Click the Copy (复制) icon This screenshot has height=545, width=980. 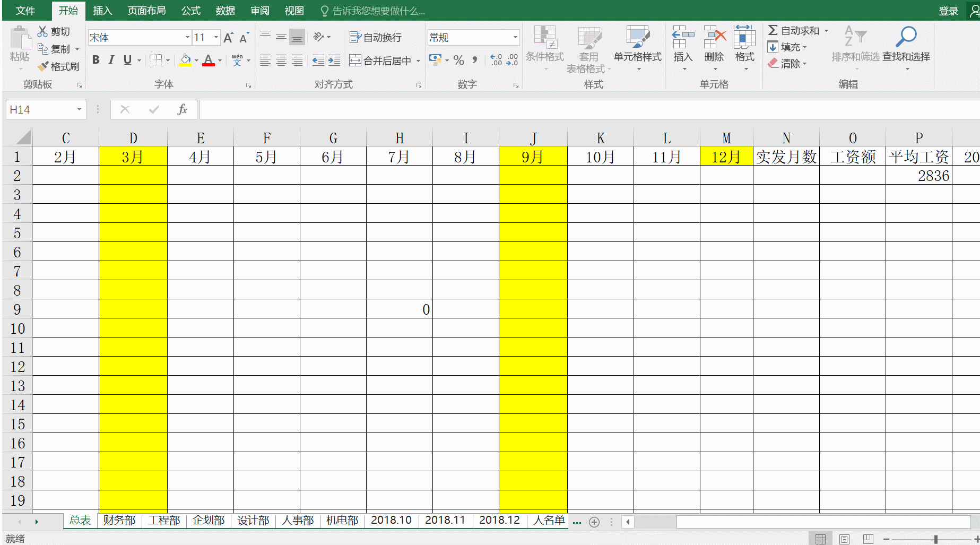coord(43,49)
